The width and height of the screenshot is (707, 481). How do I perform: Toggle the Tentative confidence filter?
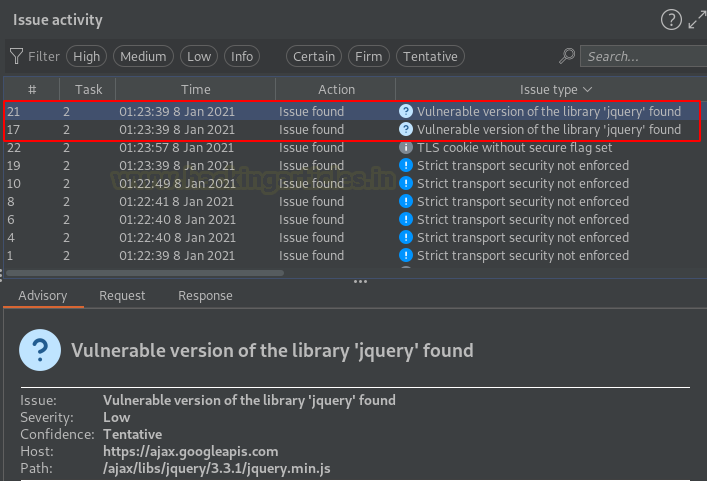point(430,56)
